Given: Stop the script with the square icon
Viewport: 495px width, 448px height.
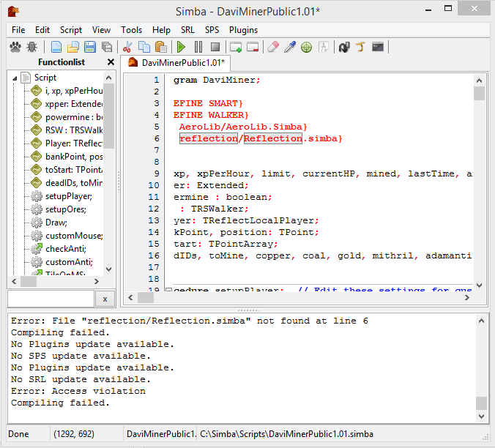Looking at the screenshot, I should click(215, 48).
